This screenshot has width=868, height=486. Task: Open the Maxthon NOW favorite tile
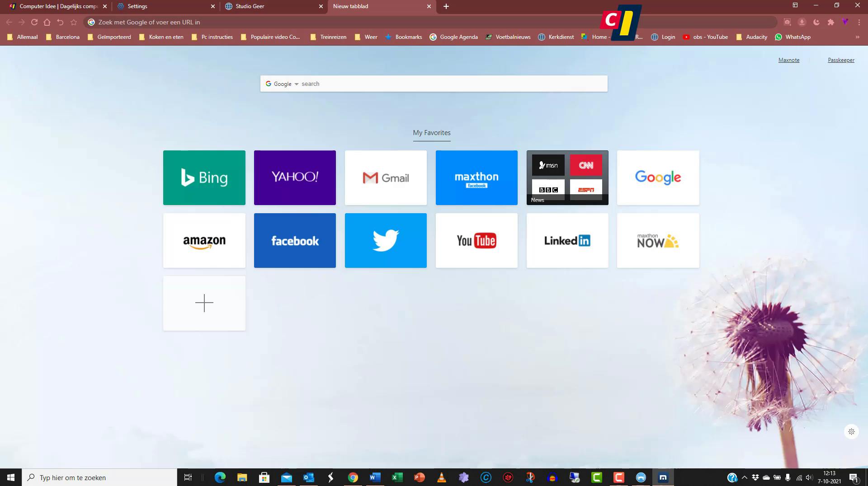658,240
